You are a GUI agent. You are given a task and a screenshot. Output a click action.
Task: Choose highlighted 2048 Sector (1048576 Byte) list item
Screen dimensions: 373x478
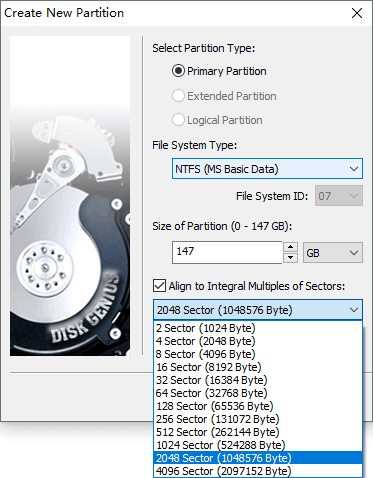(x=258, y=458)
